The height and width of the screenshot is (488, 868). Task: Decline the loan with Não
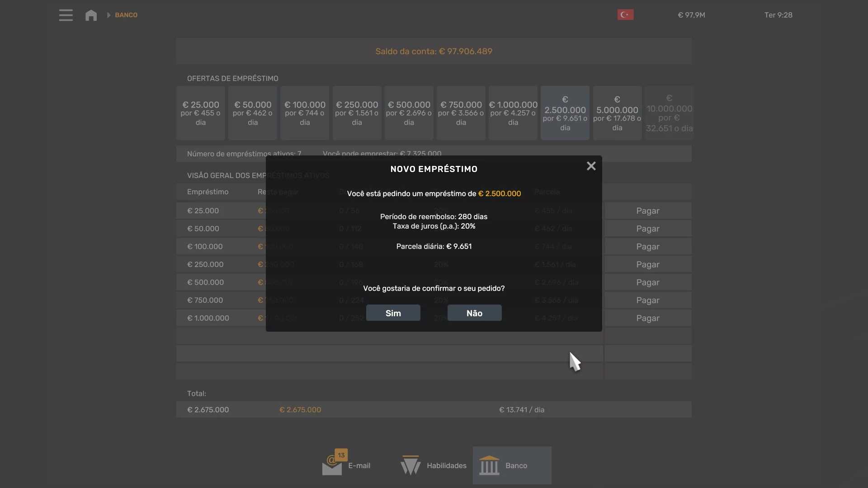pyautogui.click(x=474, y=313)
